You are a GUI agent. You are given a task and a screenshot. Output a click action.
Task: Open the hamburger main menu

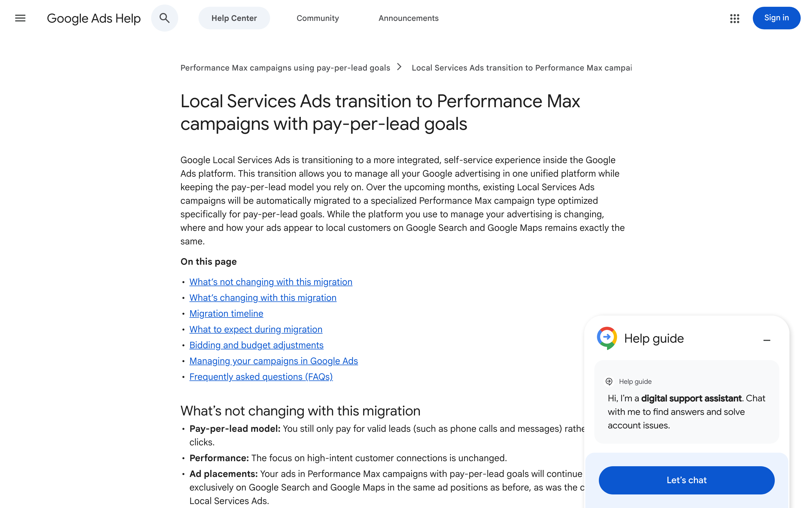tap(20, 18)
